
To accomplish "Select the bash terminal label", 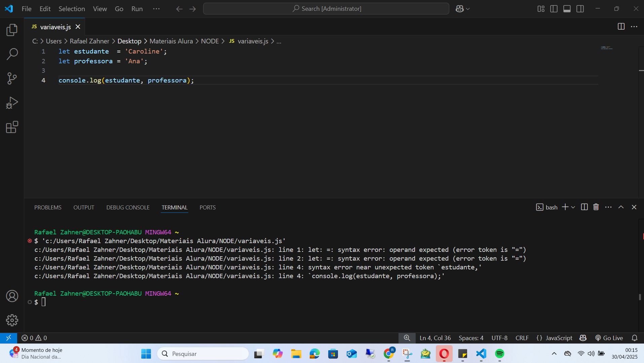I will click(547, 207).
